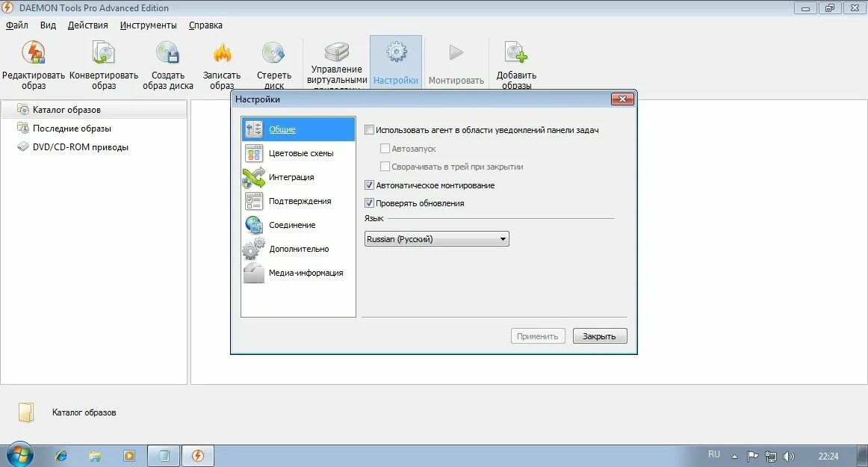
Task: Open the Соединение globe icon
Action: coord(253,225)
